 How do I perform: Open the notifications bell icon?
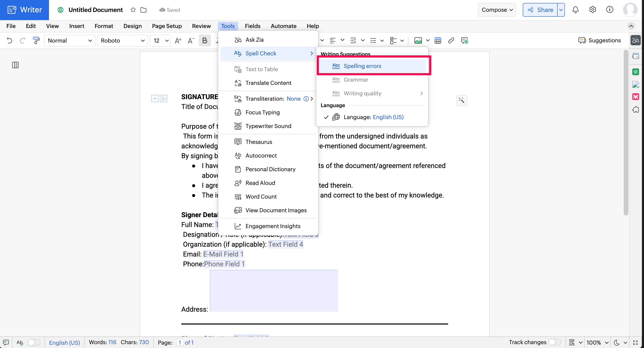click(576, 10)
